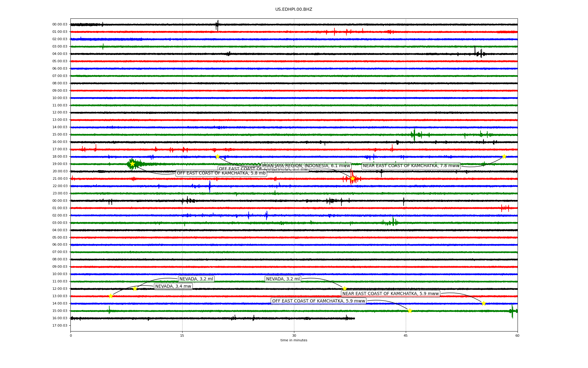Image resolution: width=588 pixels, height=368 pixels.
Task: Click the star marker for Kamchatka 7.8 mww event
Action: coord(504,157)
